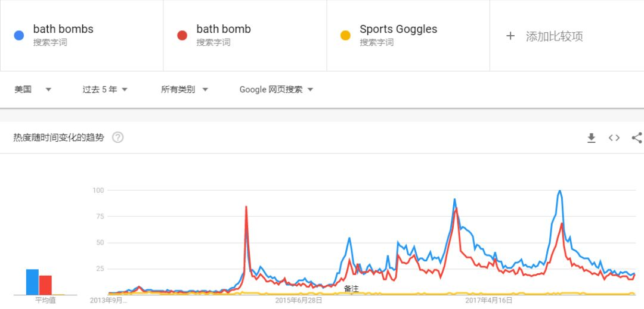644x309 pixels.
Task: Click the blue average bar
Action: 32,282
